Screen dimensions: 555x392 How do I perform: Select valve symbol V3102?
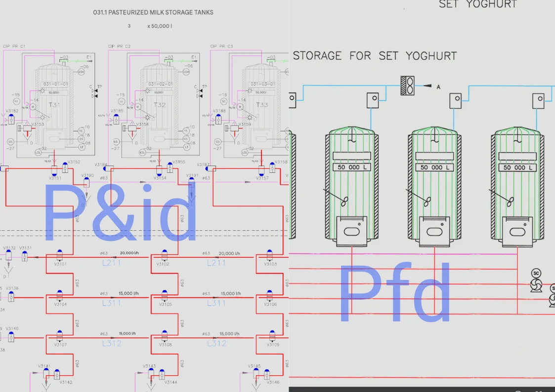(x=164, y=255)
